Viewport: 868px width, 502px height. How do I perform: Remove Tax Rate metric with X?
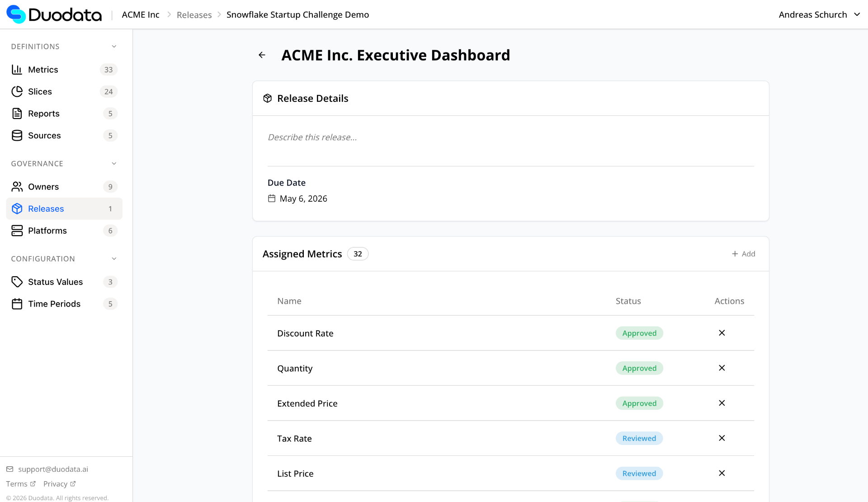pos(722,438)
